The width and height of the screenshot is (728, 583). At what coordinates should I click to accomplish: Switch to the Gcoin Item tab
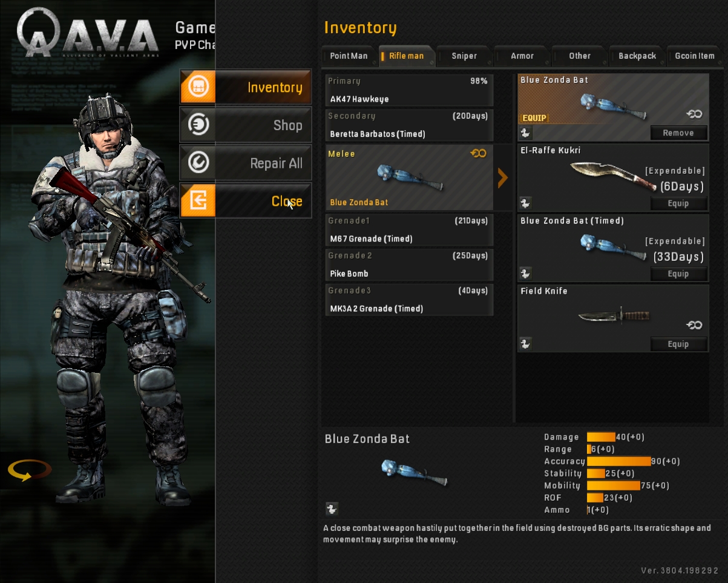(695, 56)
